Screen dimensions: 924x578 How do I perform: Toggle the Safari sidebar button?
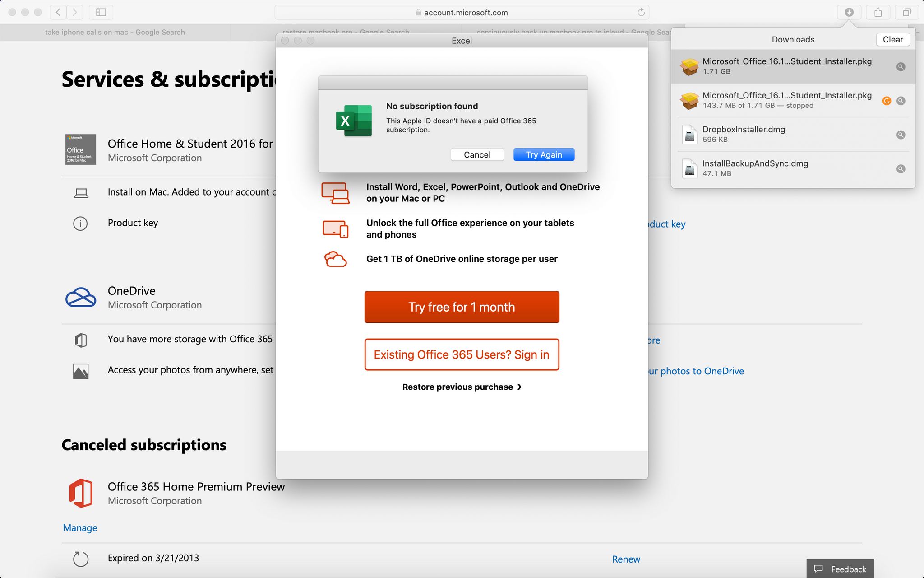coord(101,12)
